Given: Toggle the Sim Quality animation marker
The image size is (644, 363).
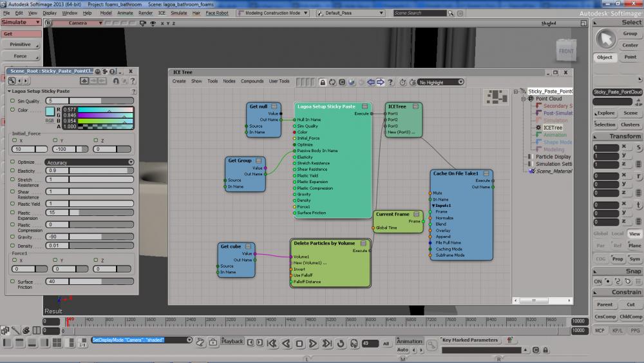Looking at the screenshot, I should 12,101.
